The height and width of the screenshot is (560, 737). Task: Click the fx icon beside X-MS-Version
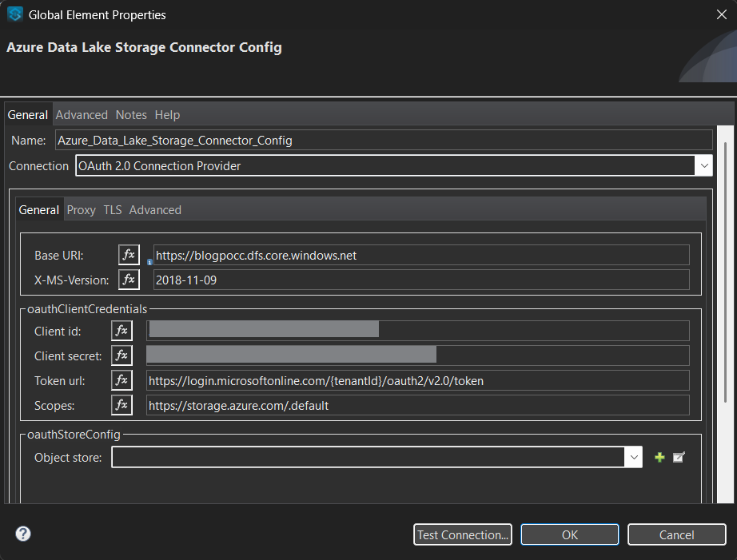129,279
